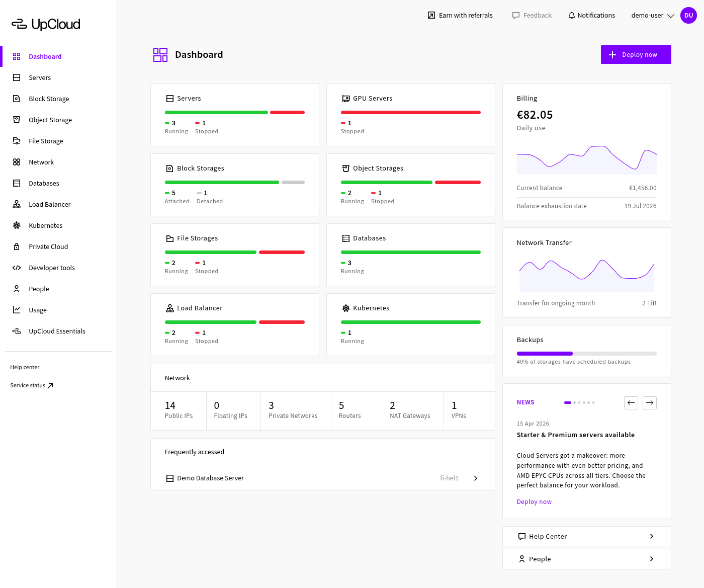
Task: Click the Network sidebar icon
Action: (17, 162)
